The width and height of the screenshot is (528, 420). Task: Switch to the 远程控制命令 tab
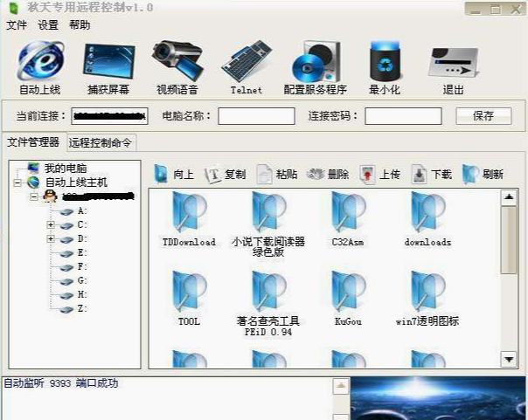click(x=101, y=142)
